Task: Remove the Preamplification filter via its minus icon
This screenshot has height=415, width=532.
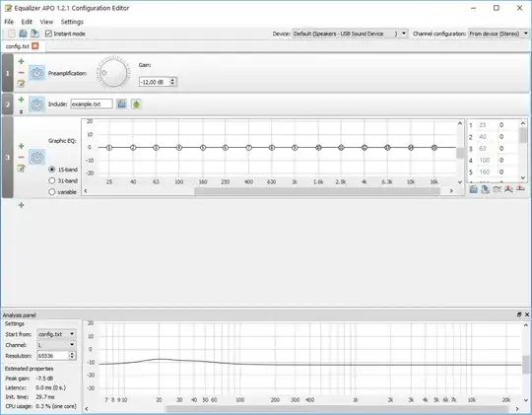Action: [21, 72]
